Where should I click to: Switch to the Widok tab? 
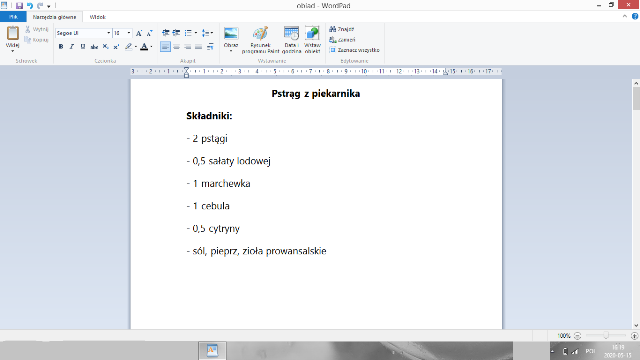coord(98,17)
